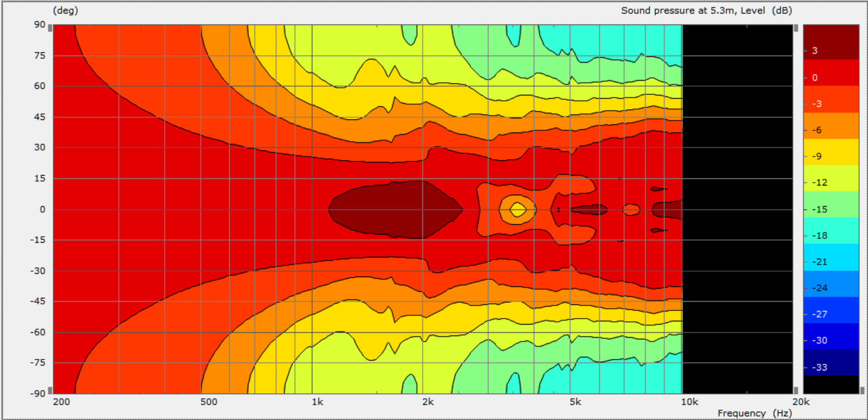Click the bright red 0 dB legend swatch
This screenshot has height=420, width=868.
831,73
